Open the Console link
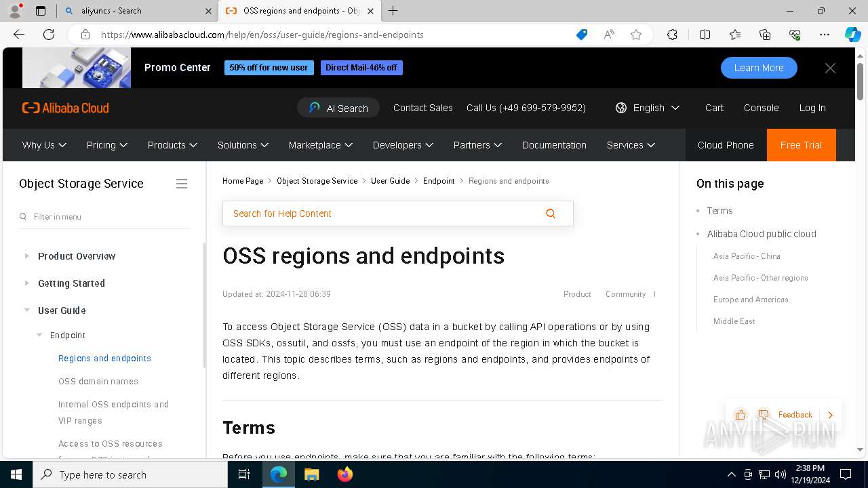Viewport: 868px width, 488px height. pyautogui.click(x=761, y=108)
